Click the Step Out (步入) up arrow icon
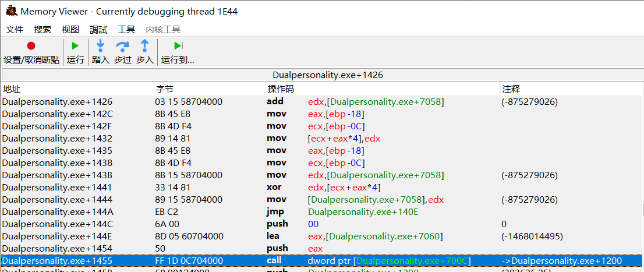 (x=144, y=46)
